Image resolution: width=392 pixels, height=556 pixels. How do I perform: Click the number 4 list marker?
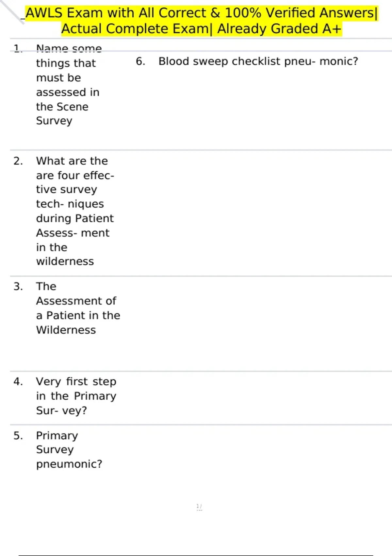(18, 381)
